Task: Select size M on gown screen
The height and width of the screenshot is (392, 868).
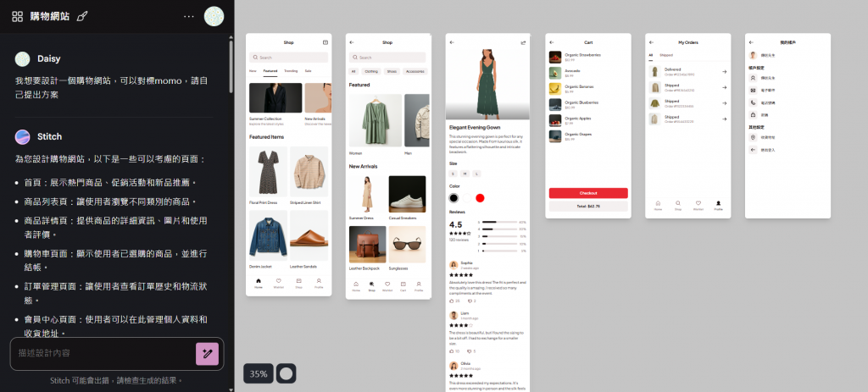Action: 465,174
